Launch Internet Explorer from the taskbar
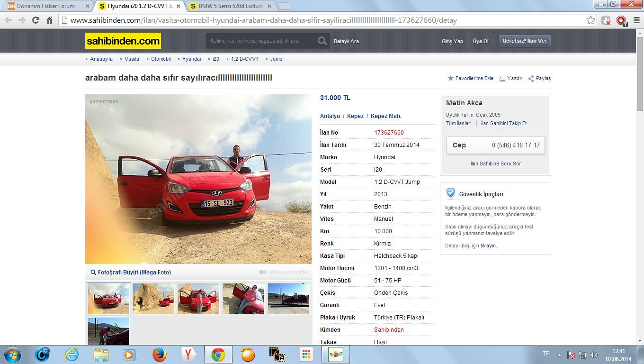This screenshot has height=364, width=644. pos(72,355)
